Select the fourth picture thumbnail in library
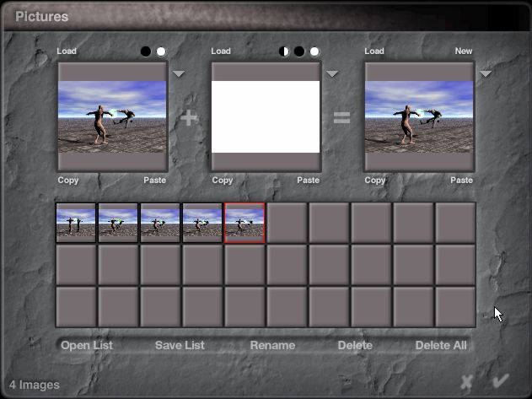 (x=202, y=223)
